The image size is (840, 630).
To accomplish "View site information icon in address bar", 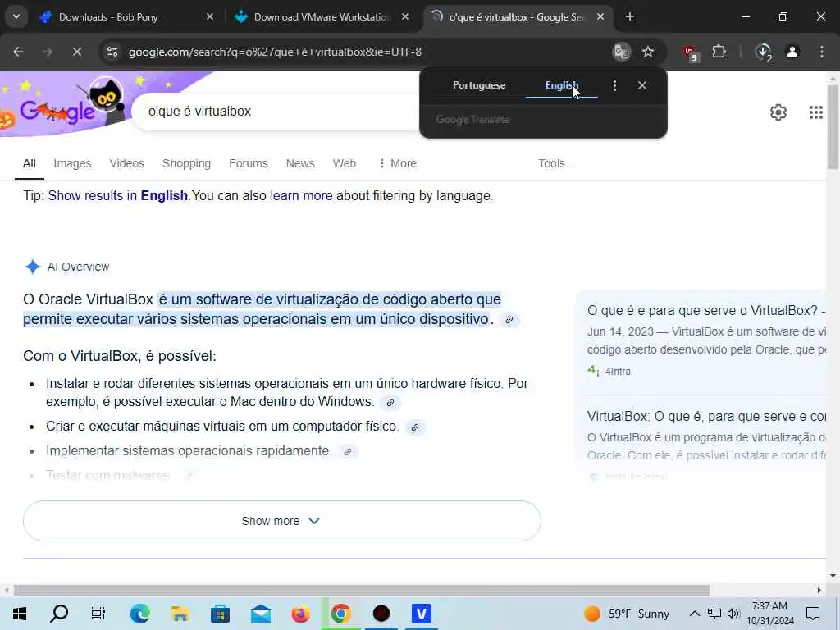I will [x=112, y=52].
